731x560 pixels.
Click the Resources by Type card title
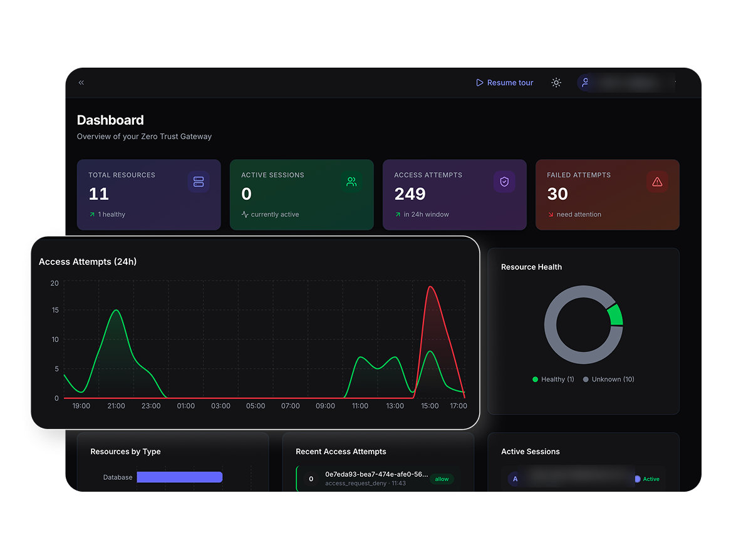point(125,452)
